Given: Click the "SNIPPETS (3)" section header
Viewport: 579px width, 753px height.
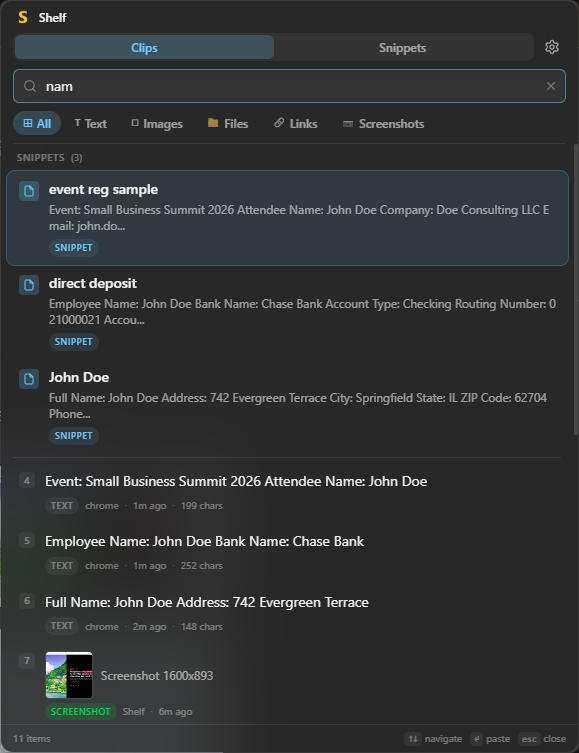Looking at the screenshot, I should coord(49,158).
